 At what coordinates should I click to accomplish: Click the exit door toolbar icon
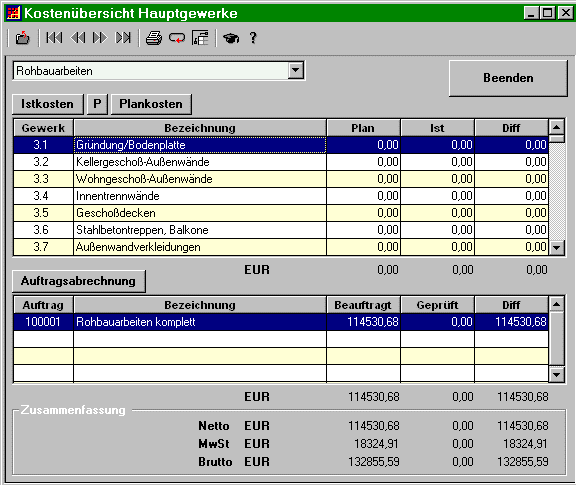22,38
